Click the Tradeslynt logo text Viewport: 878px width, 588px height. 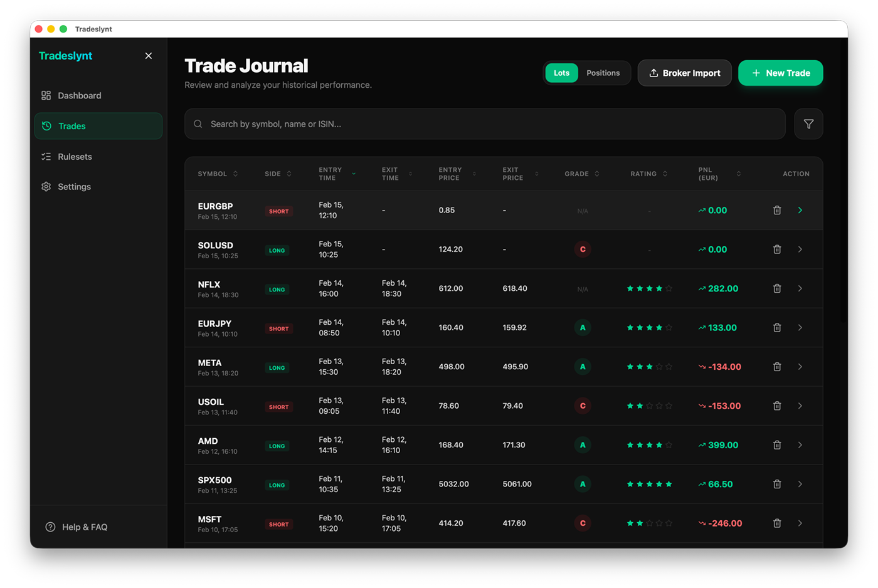(65, 56)
